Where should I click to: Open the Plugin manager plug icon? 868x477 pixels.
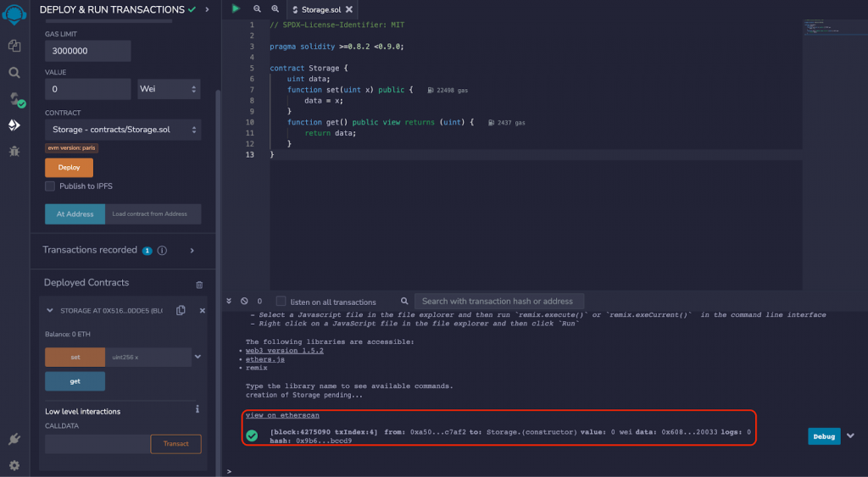14,440
